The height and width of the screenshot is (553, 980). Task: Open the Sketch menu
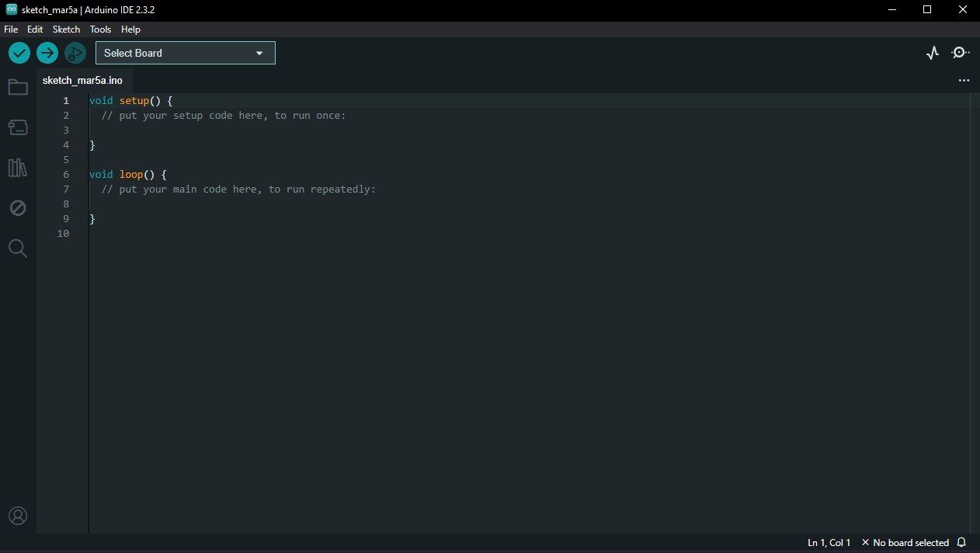tap(66, 29)
